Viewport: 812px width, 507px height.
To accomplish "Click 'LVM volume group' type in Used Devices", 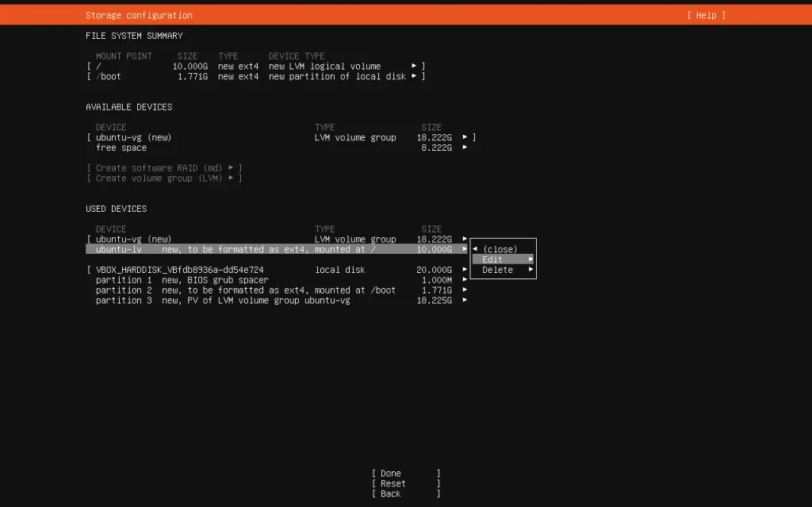I will tap(355, 239).
